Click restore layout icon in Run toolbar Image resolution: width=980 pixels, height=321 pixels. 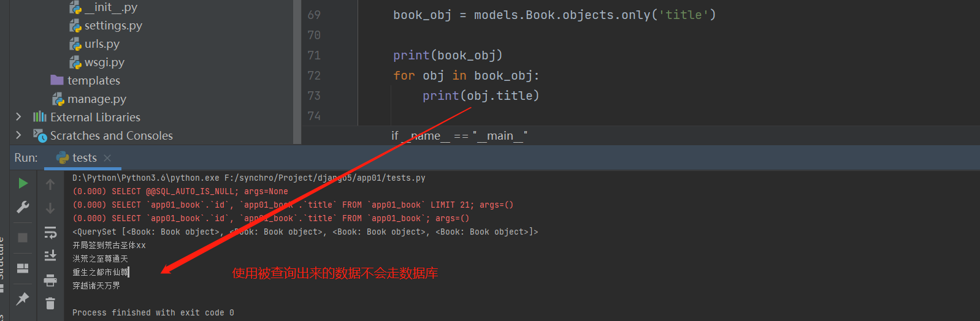23,268
